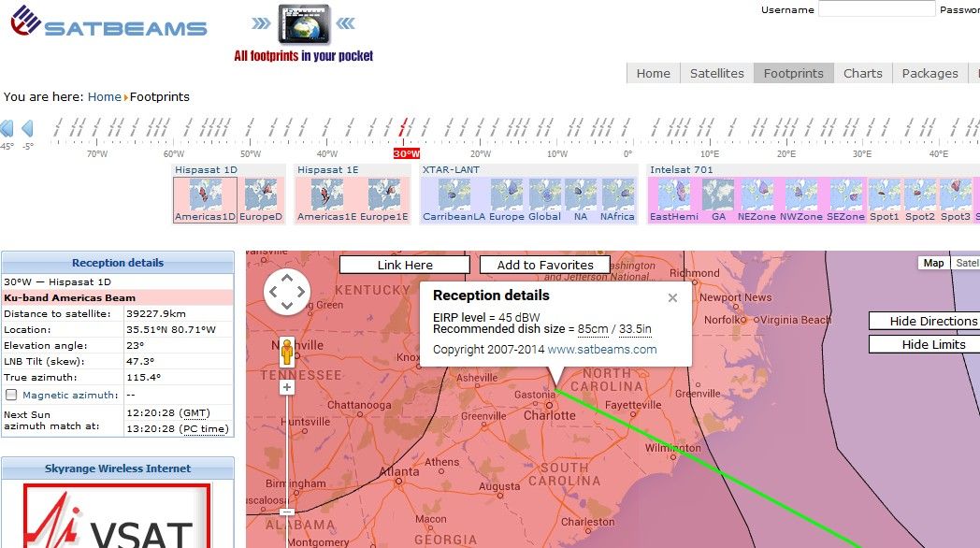Jump back 45 degrees with the double arrow

click(7, 128)
